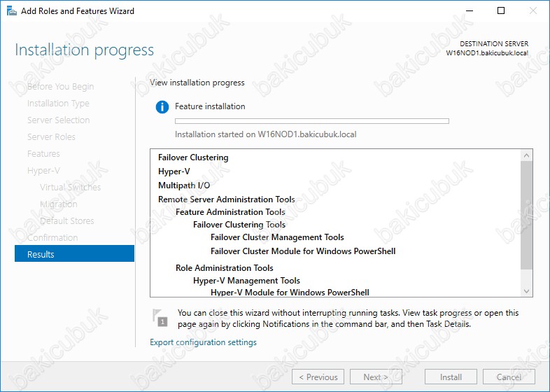Select Failover Clustering Tools entry
Screen dimensions: 550x392
tap(239, 225)
